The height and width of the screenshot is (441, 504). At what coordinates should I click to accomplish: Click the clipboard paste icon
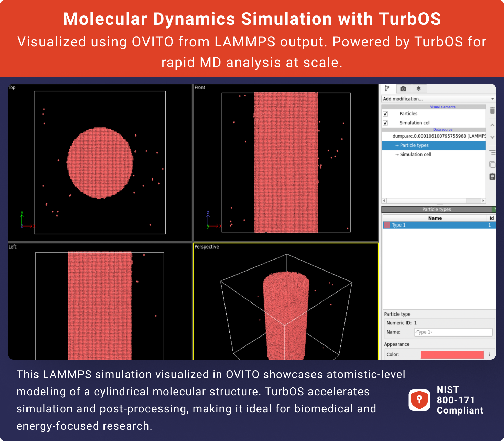coord(492,176)
